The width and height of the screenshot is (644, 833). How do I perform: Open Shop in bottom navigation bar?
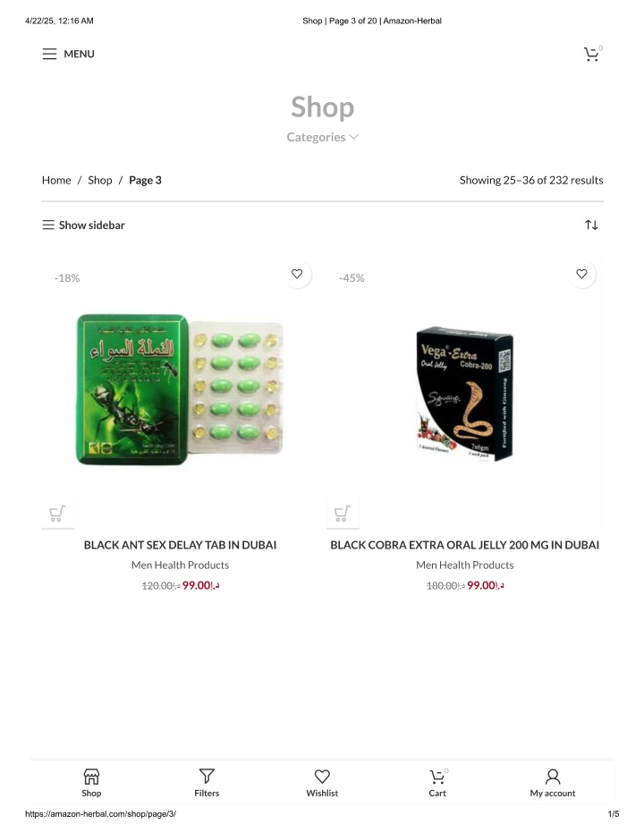[91, 783]
